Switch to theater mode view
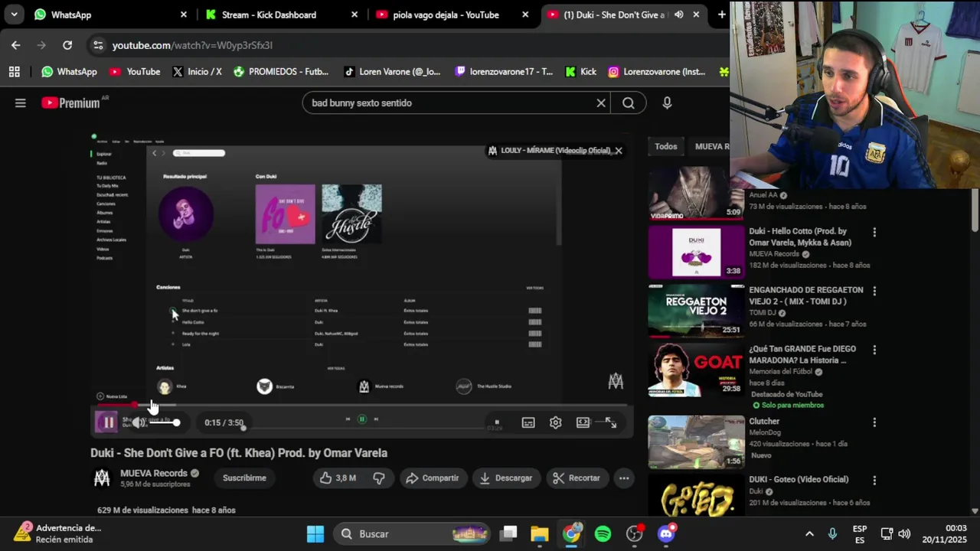Viewport: 980px width, 551px height. (x=583, y=422)
